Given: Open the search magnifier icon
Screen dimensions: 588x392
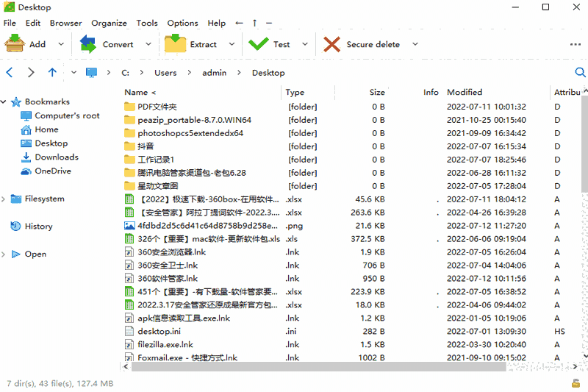Looking at the screenshot, I should [580, 72].
